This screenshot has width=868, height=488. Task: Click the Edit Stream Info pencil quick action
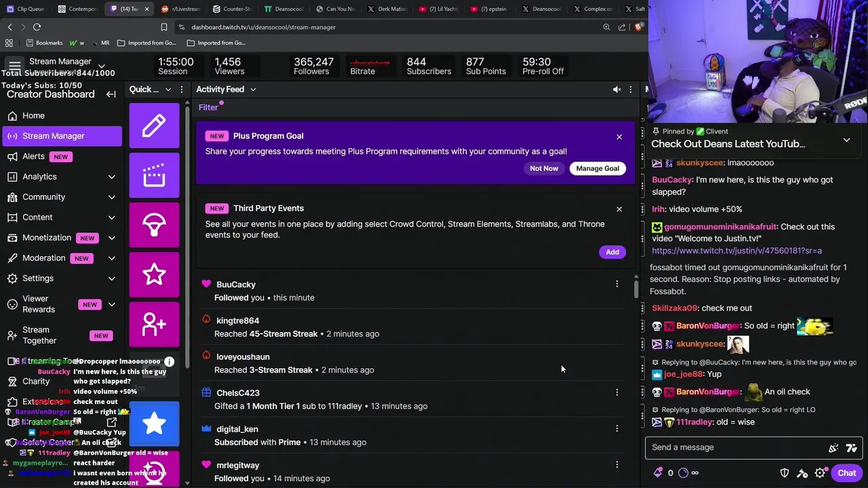pos(154,125)
